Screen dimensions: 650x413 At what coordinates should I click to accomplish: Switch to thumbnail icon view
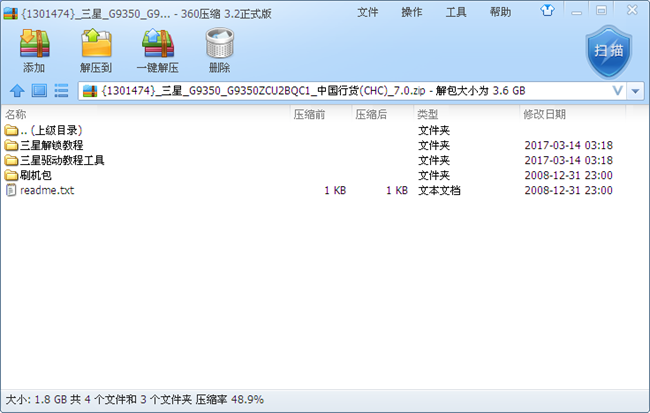click(x=39, y=91)
